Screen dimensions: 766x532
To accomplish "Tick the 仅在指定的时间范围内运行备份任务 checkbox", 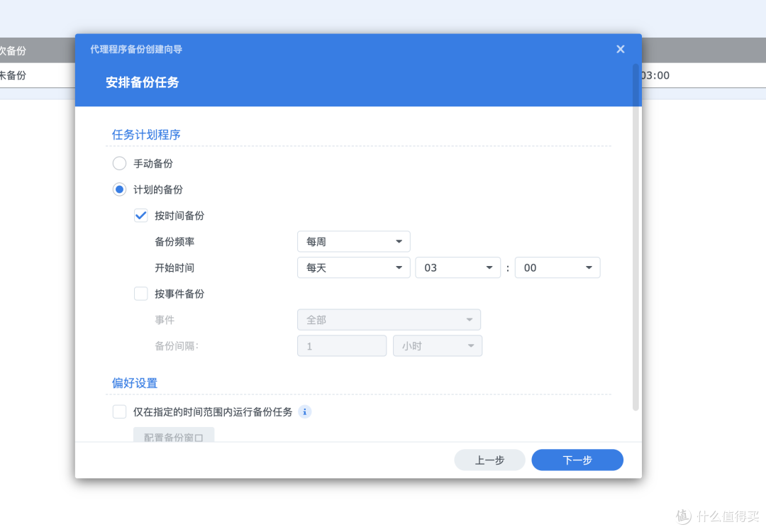I will 119,412.
